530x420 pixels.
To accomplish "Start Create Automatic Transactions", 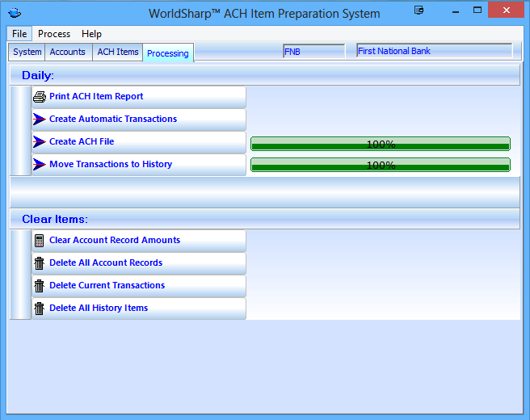I will click(139, 120).
